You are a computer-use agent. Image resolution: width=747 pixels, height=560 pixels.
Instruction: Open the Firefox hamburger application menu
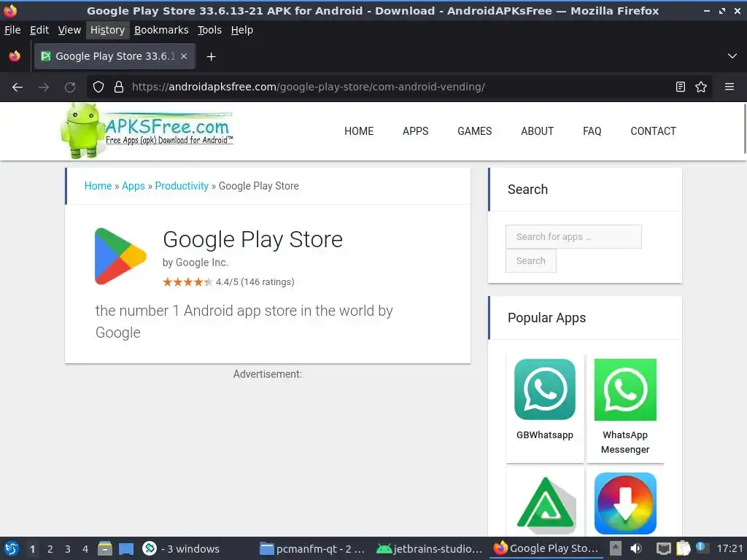pos(729,87)
